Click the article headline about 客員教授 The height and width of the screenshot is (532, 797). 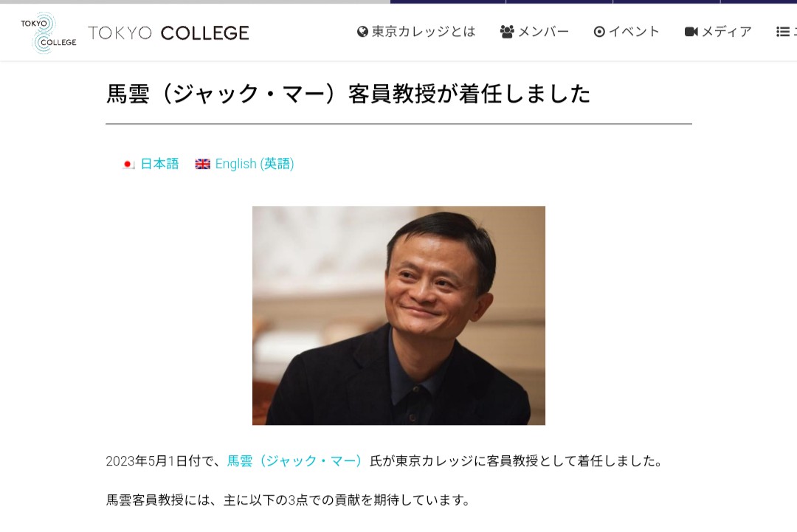pyautogui.click(x=348, y=94)
